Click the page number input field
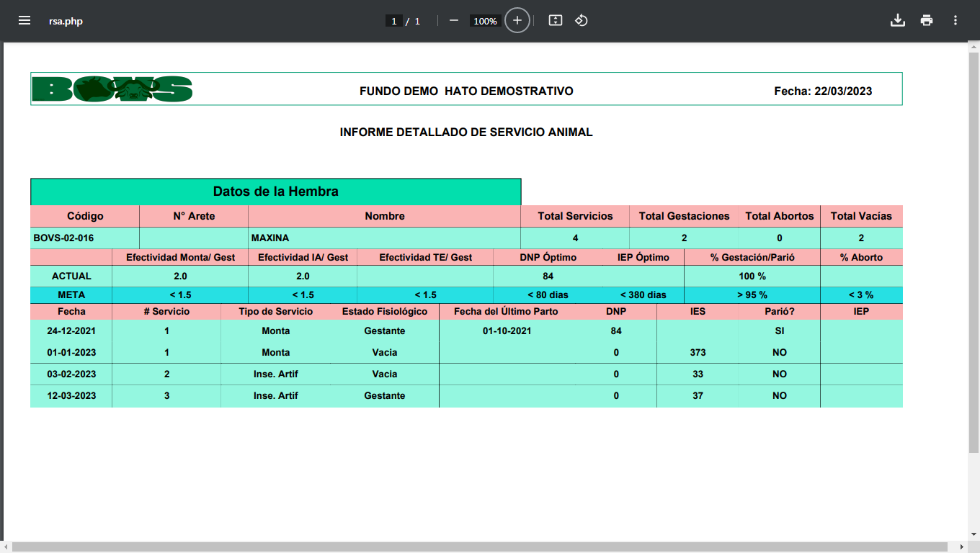 click(x=393, y=22)
